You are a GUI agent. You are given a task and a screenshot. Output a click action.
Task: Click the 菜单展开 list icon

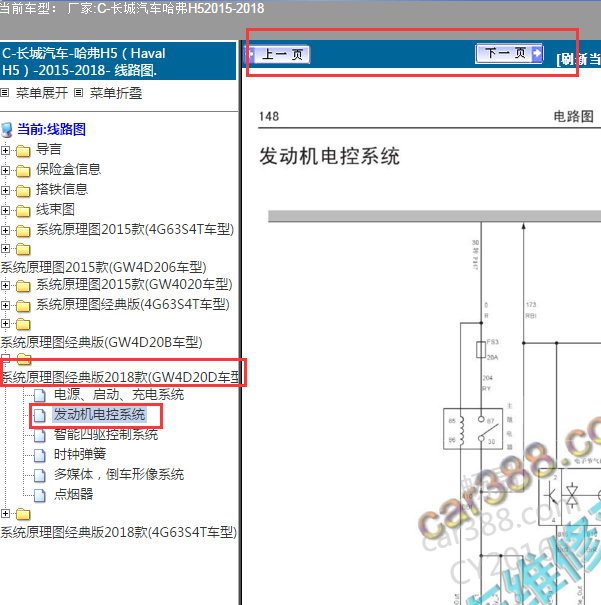coord(5,93)
